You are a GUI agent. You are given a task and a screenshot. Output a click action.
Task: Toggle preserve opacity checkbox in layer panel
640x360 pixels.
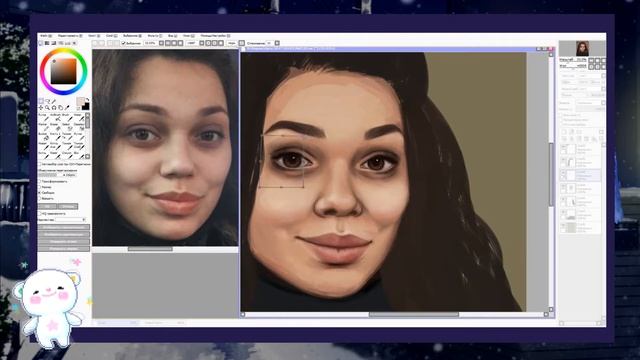[561, 115]
